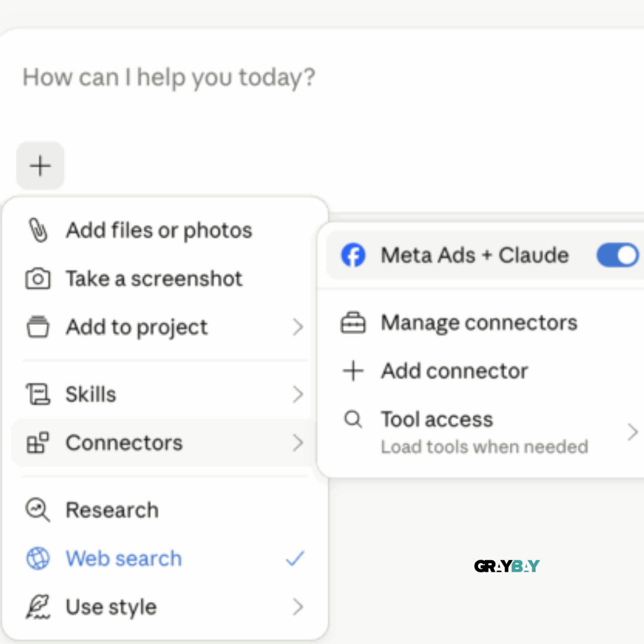Choose Add connector
This screenshot has width=644, height=644.
pos(485,371)
